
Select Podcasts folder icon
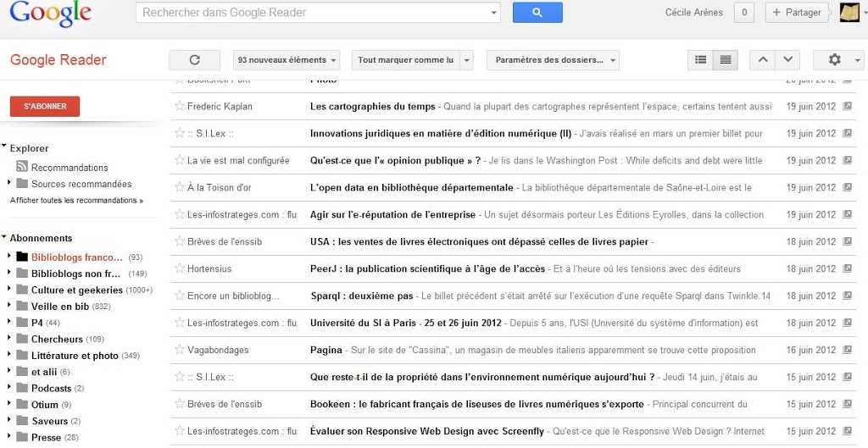[x=22, y=388]
